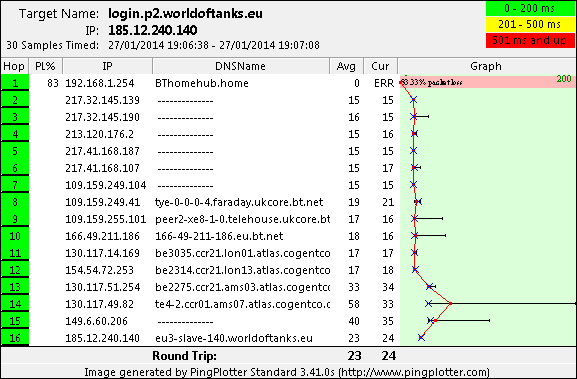The width and height of the screenshot is (577, 379).
Task: Click the Graph column header
Action: click(486, 66)
